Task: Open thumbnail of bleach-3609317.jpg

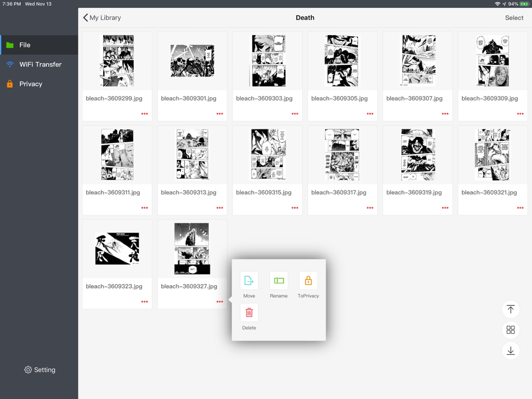Action: pos(342,155)
